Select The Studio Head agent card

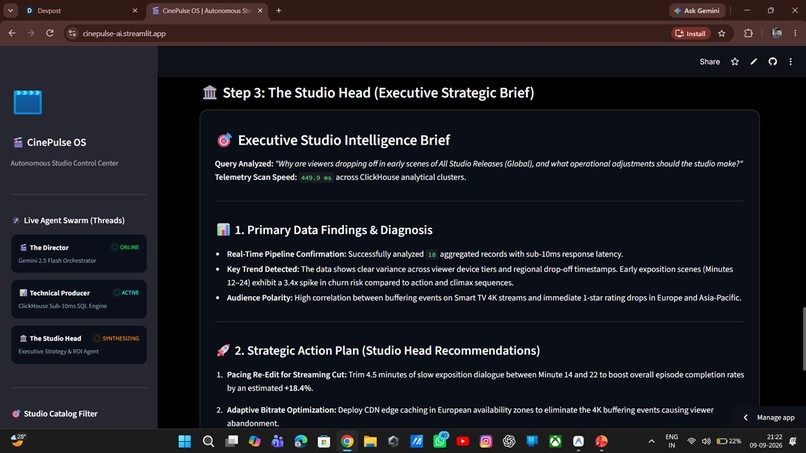tap(79, 345)
